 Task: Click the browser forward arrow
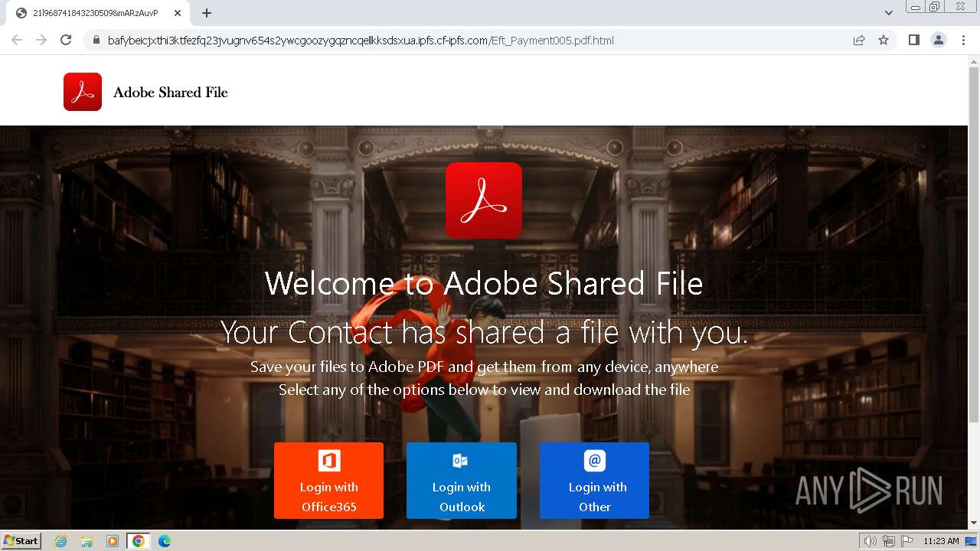(x=41, y=40)
